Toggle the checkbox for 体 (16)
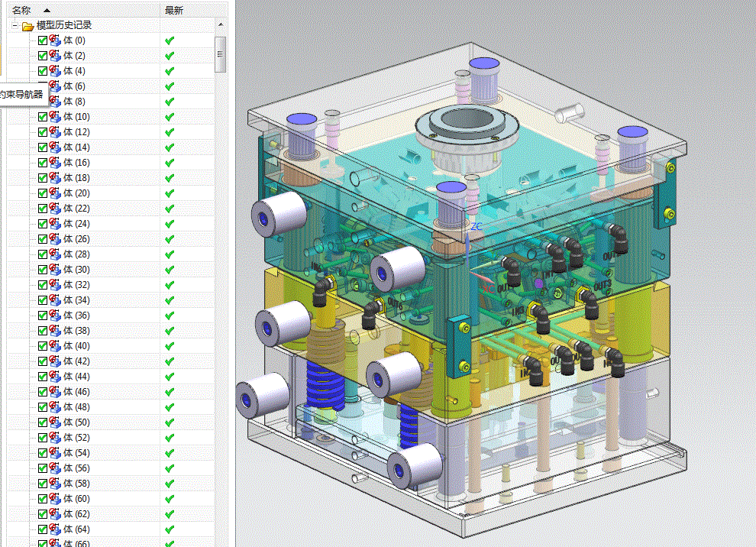Image resolution: width=756 pixels, height=547 pixels. click(x=43, y=163)
